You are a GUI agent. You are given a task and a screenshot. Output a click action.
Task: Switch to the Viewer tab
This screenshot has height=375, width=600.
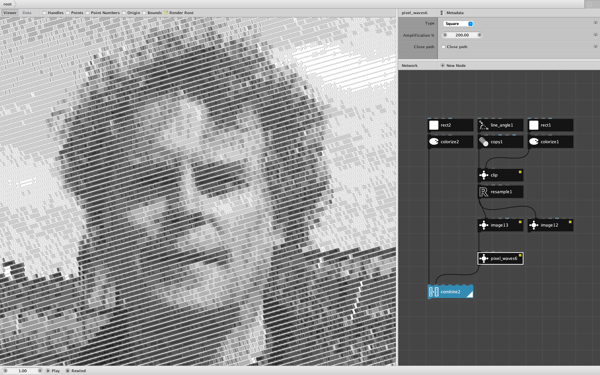tap(10, 13)
